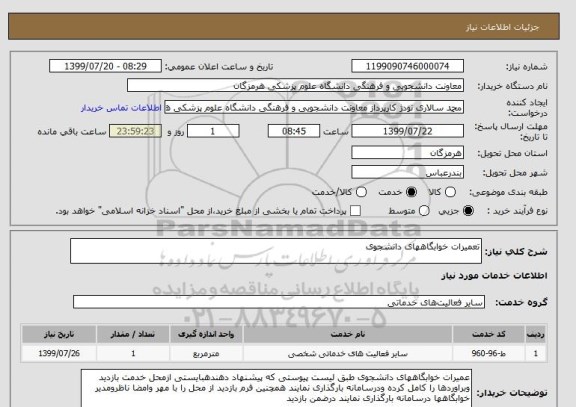Select the کالا radio button

tap(450, 192)
